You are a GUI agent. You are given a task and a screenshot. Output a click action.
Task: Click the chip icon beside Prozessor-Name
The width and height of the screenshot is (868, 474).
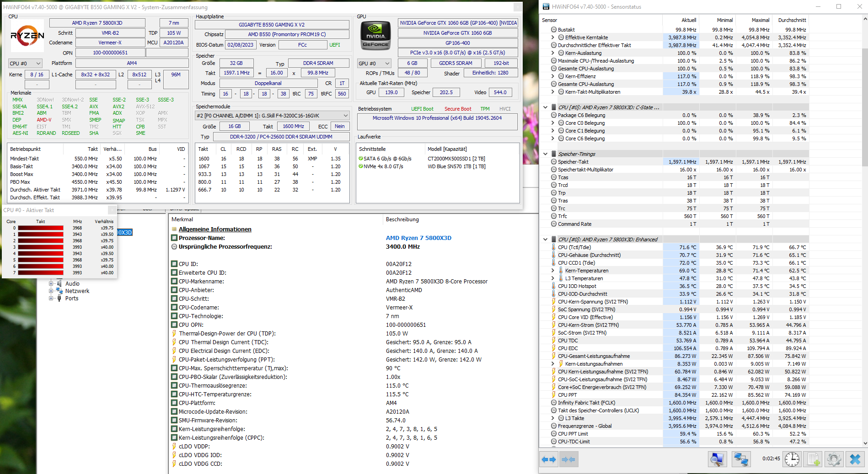(174, 238)
